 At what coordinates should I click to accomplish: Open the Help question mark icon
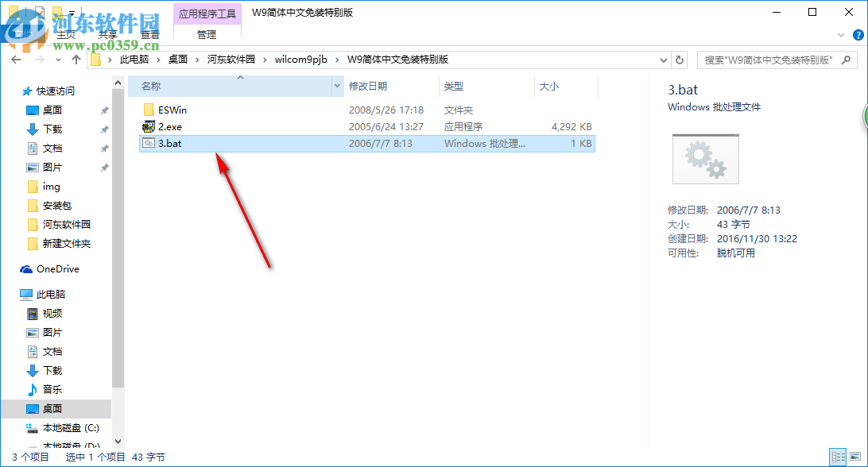(x=857, y=34)
